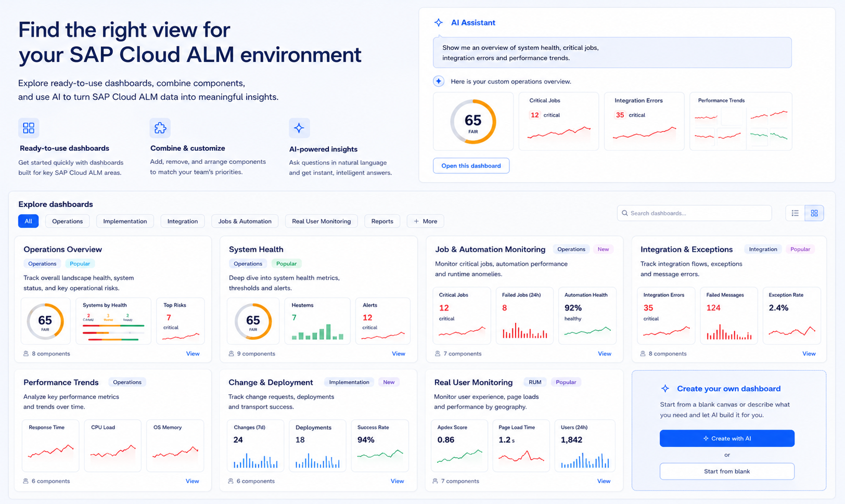Screen dimensions: 845x504
Task: Click the Ready-to-use dashboards grid icon
Action: coord(29,128)
